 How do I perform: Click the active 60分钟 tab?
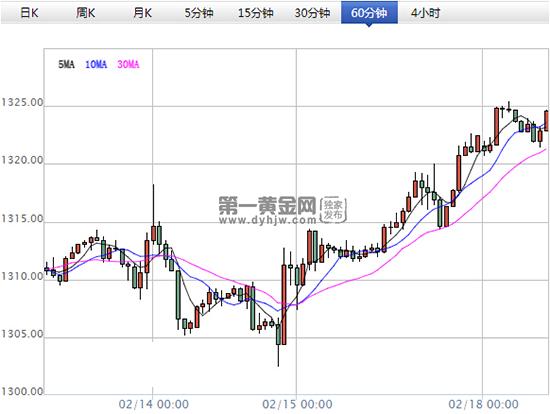pos(369,13)
